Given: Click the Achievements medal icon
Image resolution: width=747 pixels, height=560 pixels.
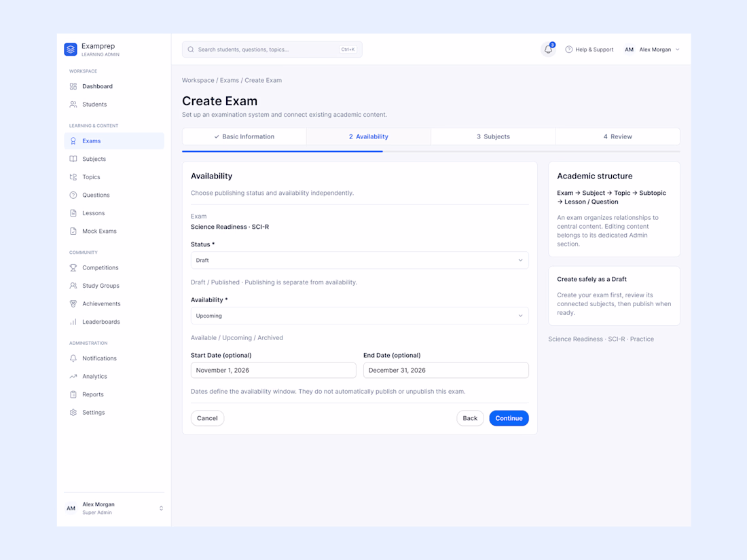Looking at the screenshot, I should (x=73, y=304).
